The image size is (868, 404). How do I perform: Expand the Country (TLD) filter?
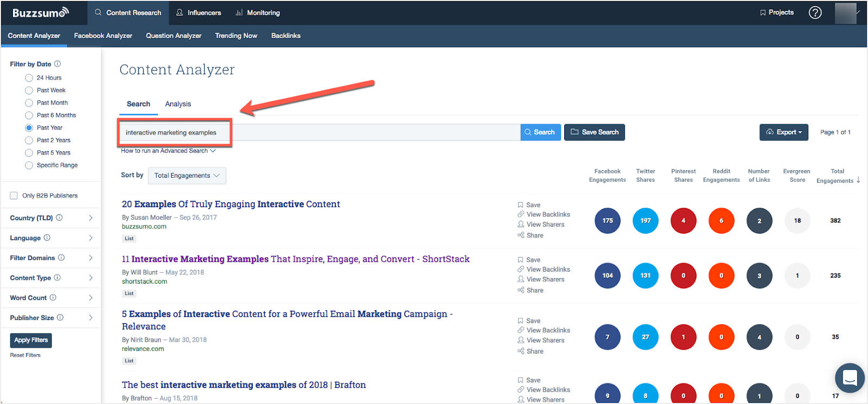tap(91, 218)
